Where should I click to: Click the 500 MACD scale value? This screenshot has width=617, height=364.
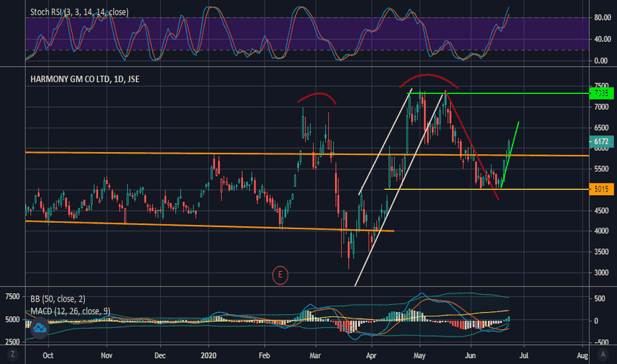pyautogui.click(x=600, y=299)
